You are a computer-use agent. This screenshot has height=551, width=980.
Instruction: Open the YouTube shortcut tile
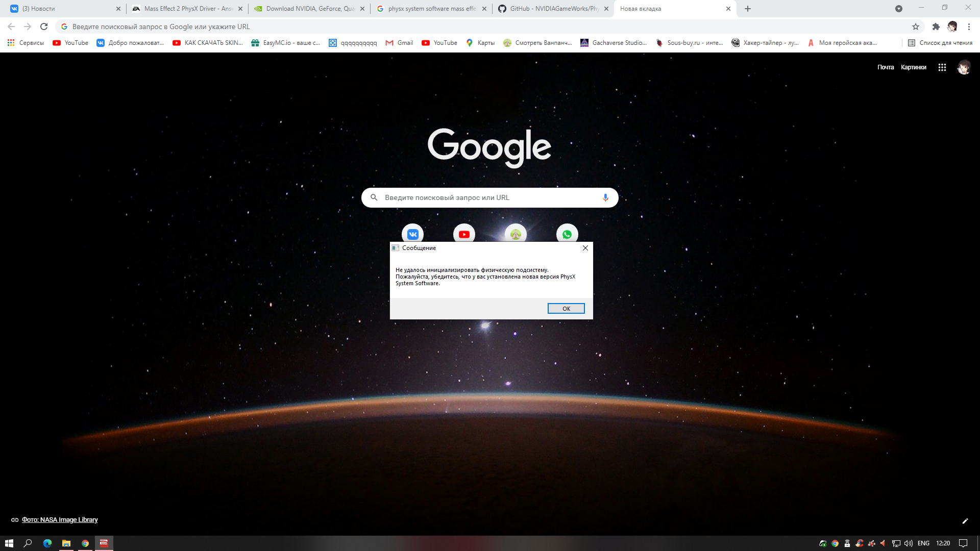coord(464,234)
